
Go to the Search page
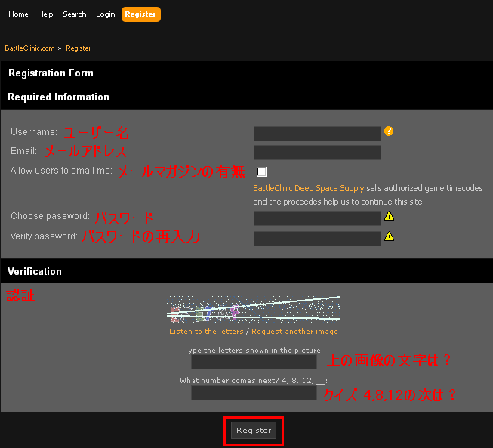(75, 14)
